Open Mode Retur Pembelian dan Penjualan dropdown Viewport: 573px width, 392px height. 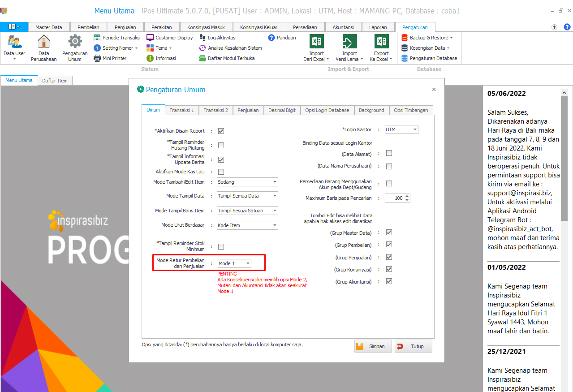248,263
